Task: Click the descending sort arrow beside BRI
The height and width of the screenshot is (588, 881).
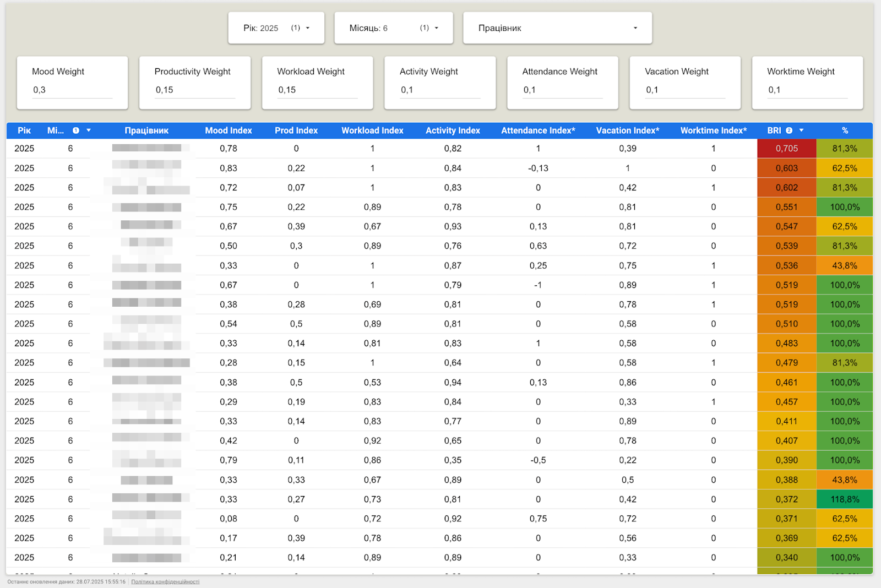Action: 801,130
